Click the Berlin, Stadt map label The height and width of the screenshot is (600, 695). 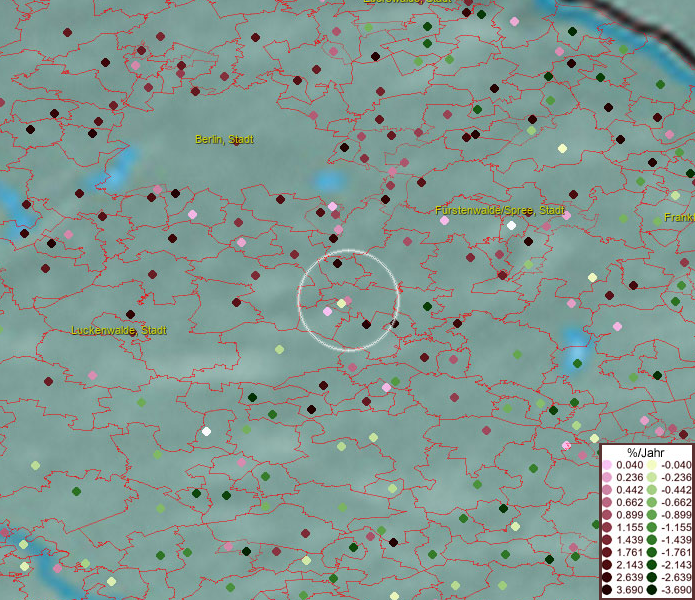point(224,139)
